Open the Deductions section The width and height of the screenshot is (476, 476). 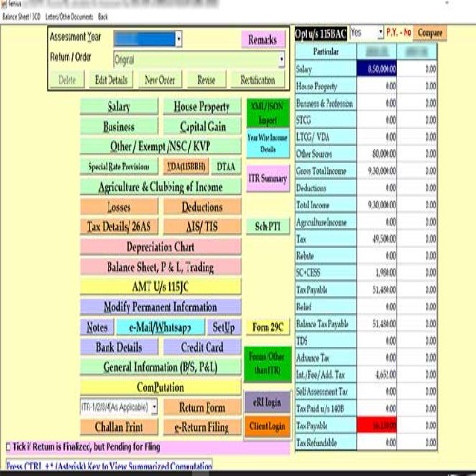point(202,208)
